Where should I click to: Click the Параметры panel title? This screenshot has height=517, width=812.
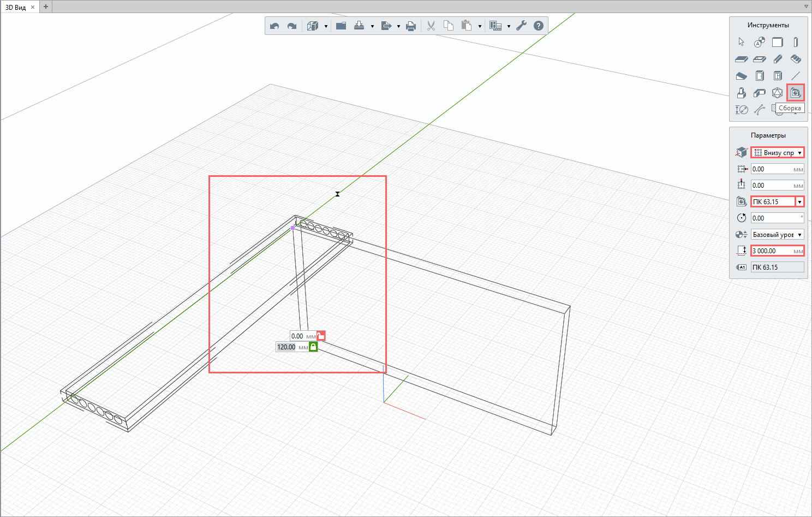(x=768, y=135)
